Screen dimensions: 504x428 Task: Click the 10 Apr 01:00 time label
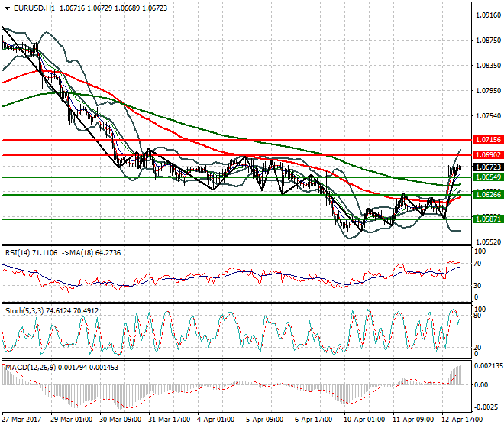click(x=364, y=420)
